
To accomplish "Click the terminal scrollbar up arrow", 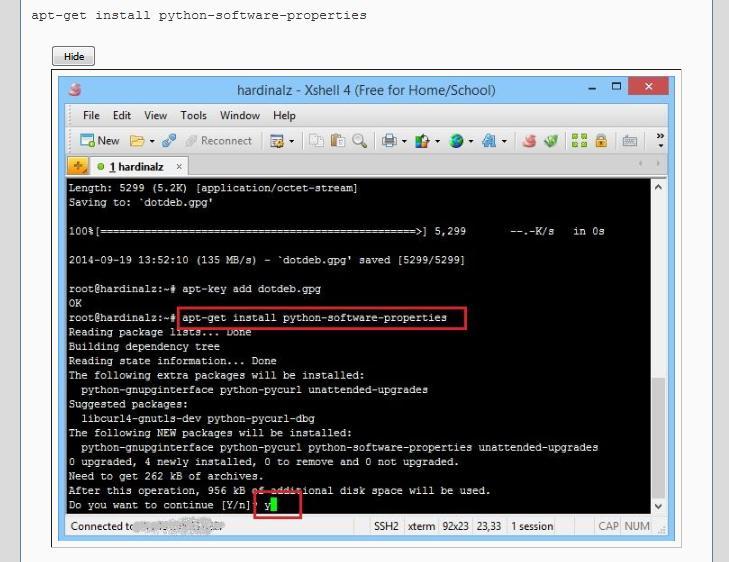I will click(658, 187).
